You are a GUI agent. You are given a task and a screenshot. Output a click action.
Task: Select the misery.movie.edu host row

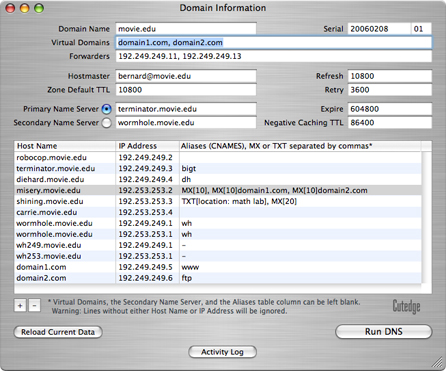(x=218, y=190)
